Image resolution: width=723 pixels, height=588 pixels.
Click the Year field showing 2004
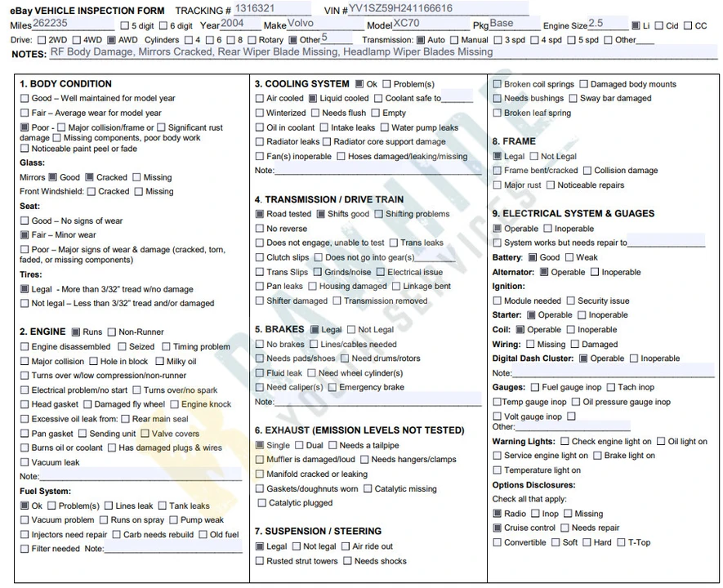[241, 24]
